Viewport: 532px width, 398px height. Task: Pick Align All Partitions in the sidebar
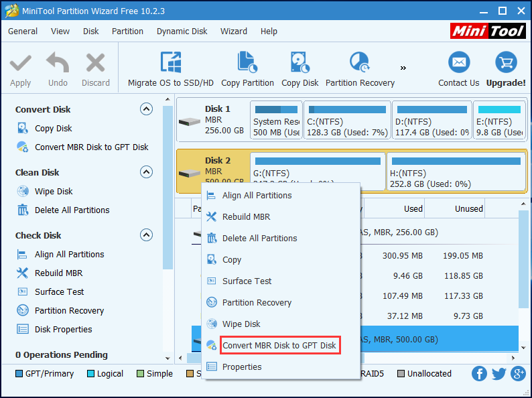point(69,255)
